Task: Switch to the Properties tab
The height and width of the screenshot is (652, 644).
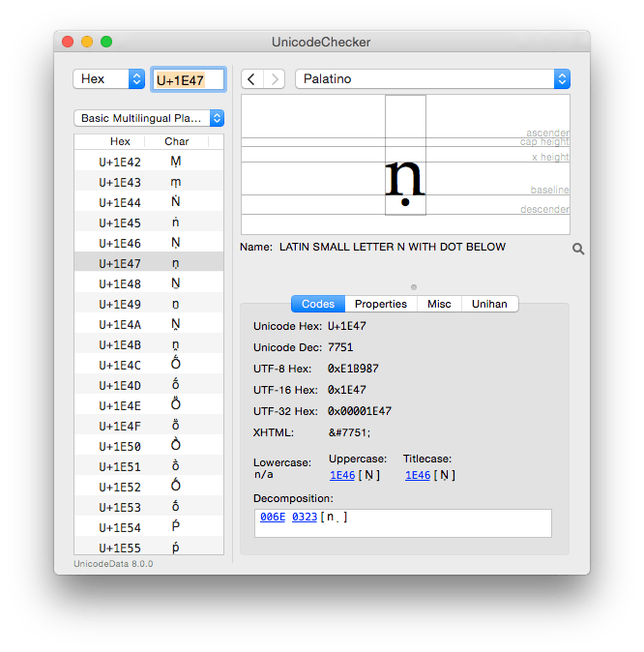Action: coord(380,304)
